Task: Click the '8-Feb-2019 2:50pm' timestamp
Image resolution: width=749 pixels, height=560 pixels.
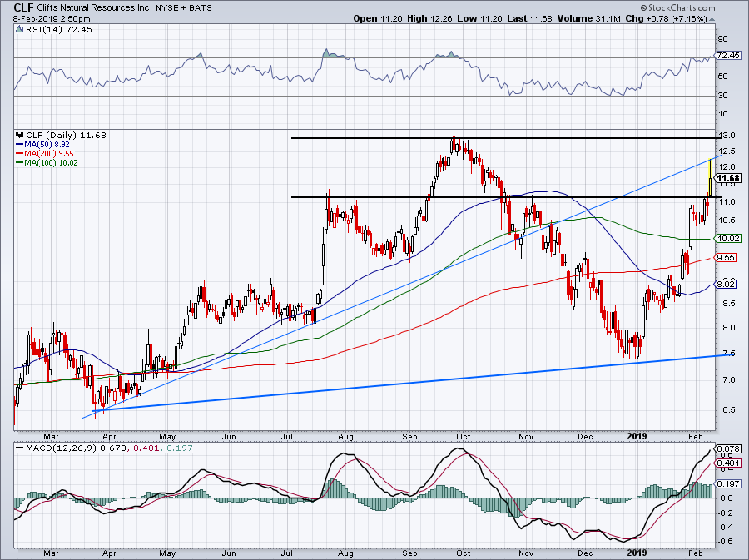Action: pos(52,18)
